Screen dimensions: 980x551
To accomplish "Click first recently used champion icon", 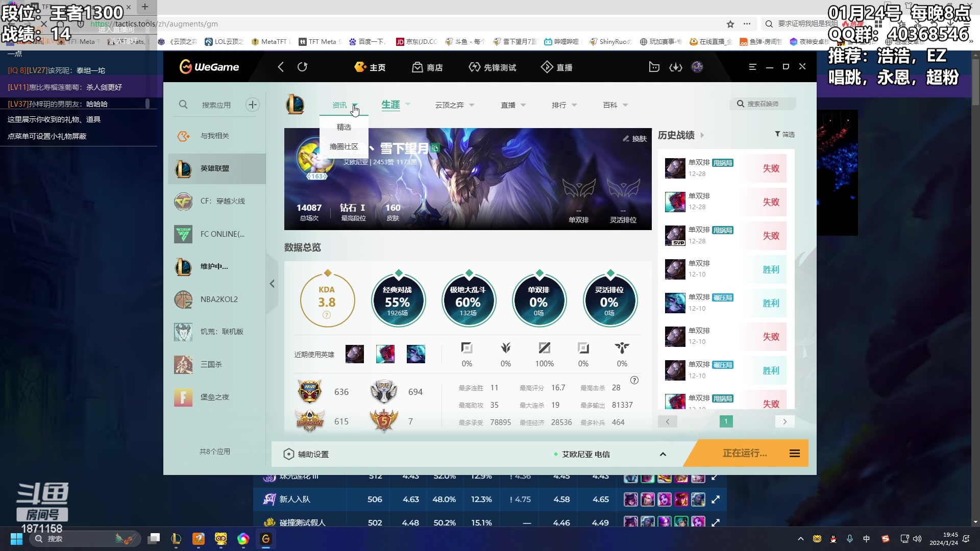I will pos(355,354).
